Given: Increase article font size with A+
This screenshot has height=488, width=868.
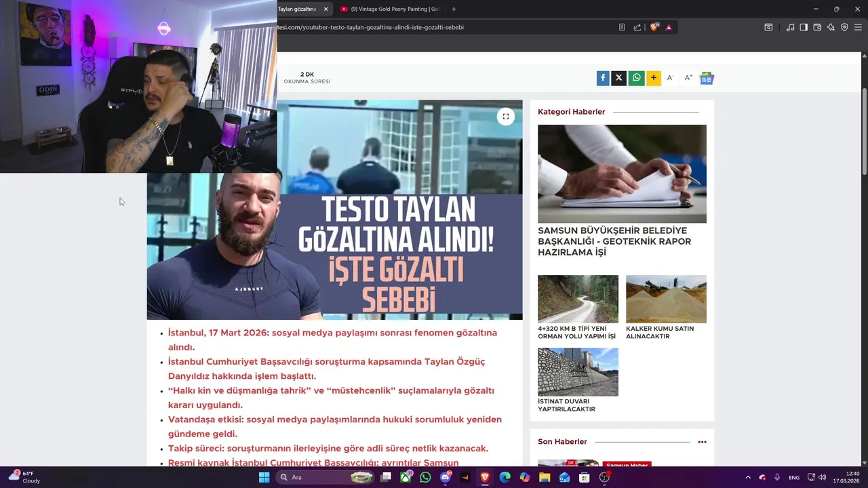Looking at the screenshot, I should tap(688, 78).
